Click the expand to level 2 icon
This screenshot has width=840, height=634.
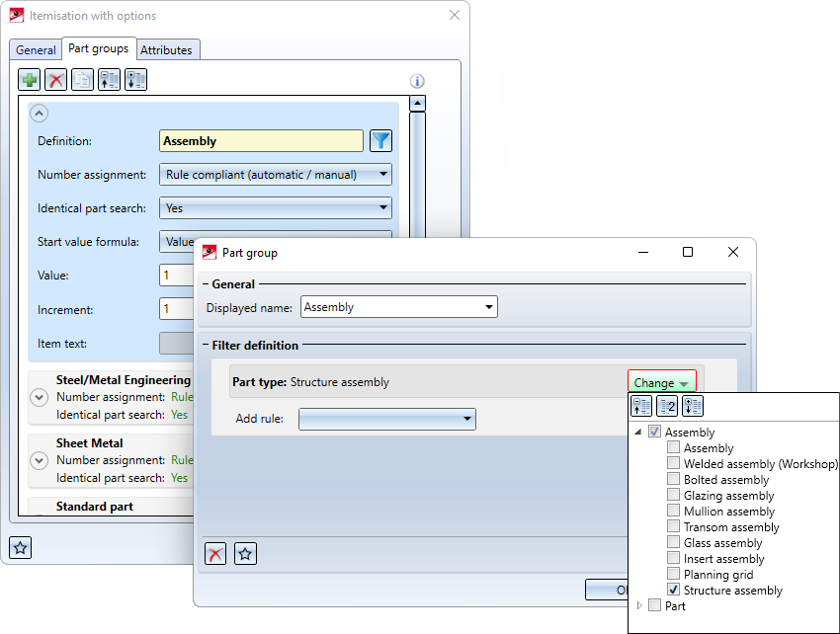pos(667,406)
